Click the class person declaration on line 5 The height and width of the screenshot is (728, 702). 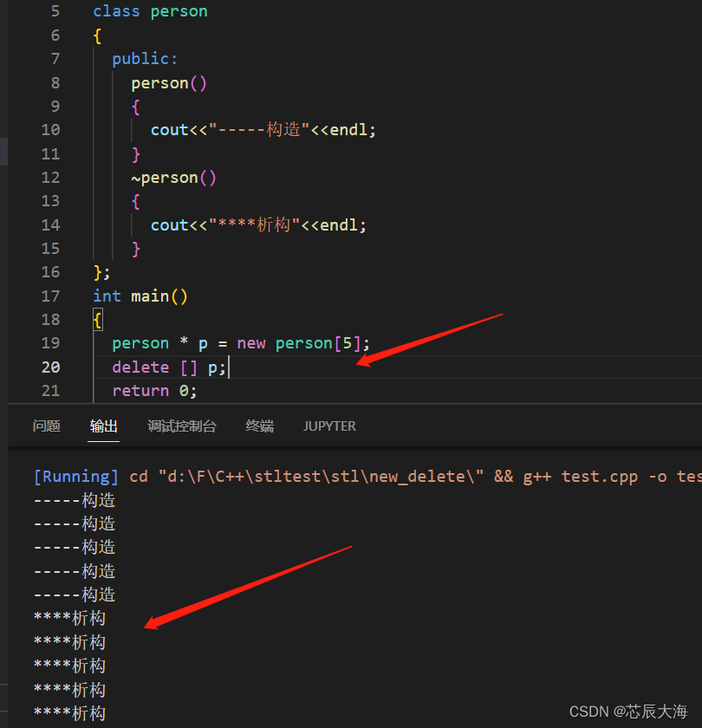[x=150, y=11]
